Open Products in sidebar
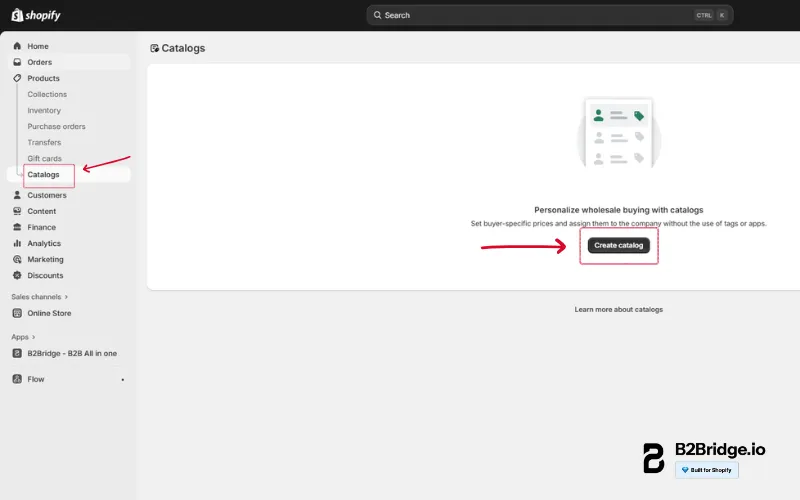Viewport: 800px width, 500px height. 43,78
